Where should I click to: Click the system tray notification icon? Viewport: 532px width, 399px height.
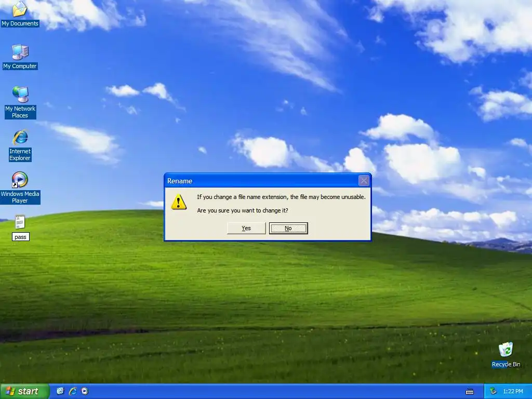coord(494,391)
